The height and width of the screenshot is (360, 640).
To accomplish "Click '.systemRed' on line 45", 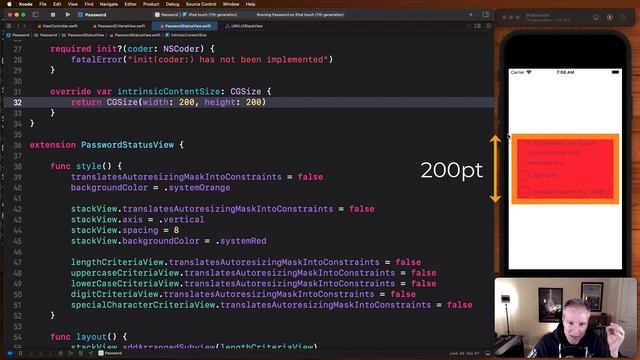I will click(241, 241).
